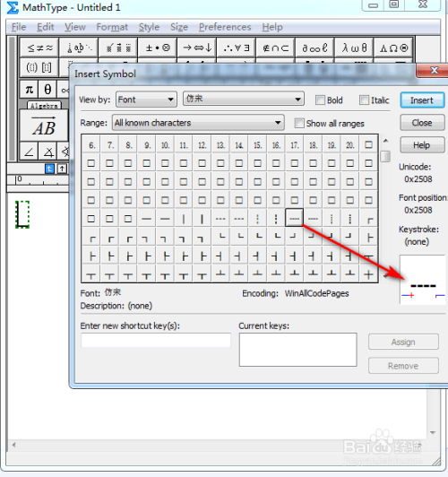The width and height of the screenshot is (448, 477).
Task: Click the Assign button
Action: click(403, 342)
